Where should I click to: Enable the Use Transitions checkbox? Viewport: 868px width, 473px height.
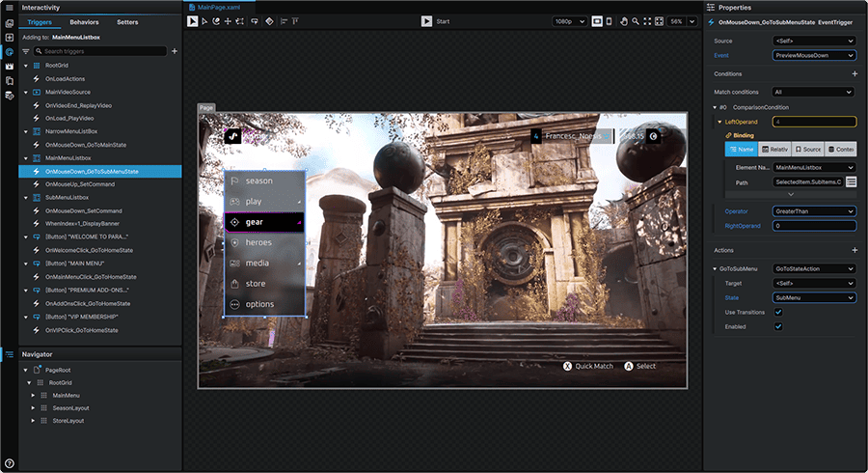point(778,313)
